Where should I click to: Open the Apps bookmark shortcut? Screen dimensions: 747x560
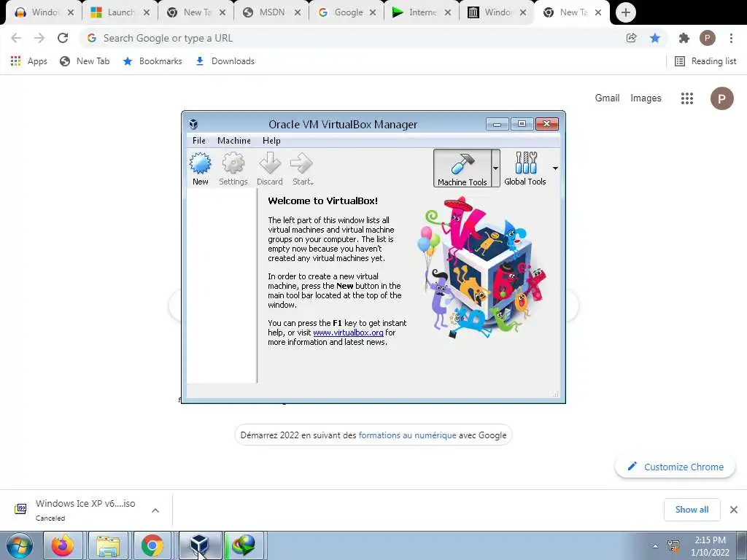click(x=28, y=61)
